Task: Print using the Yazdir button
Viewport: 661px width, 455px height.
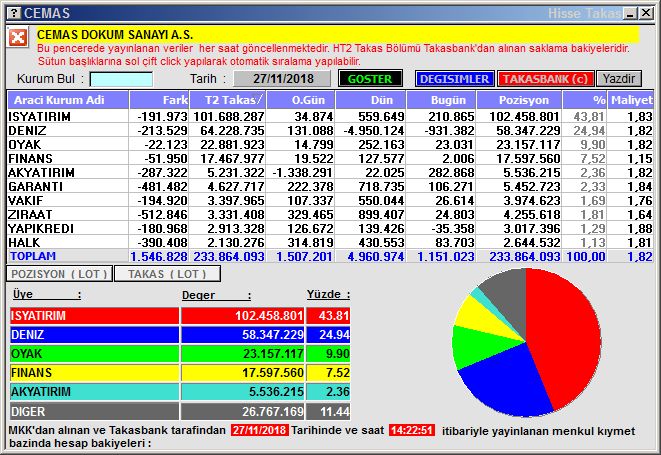Action: pos(619,79)
